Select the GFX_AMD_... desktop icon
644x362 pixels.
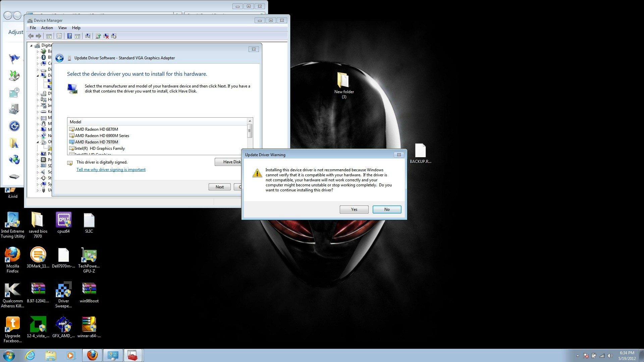(x=63, y=327)
